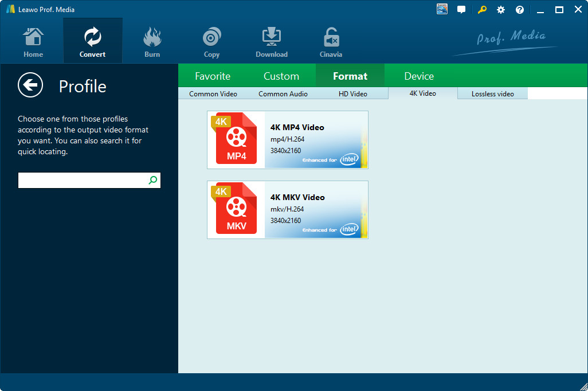Screen dimensions: 588x391
Task: Go to the Home module
Action: (33, 42)
